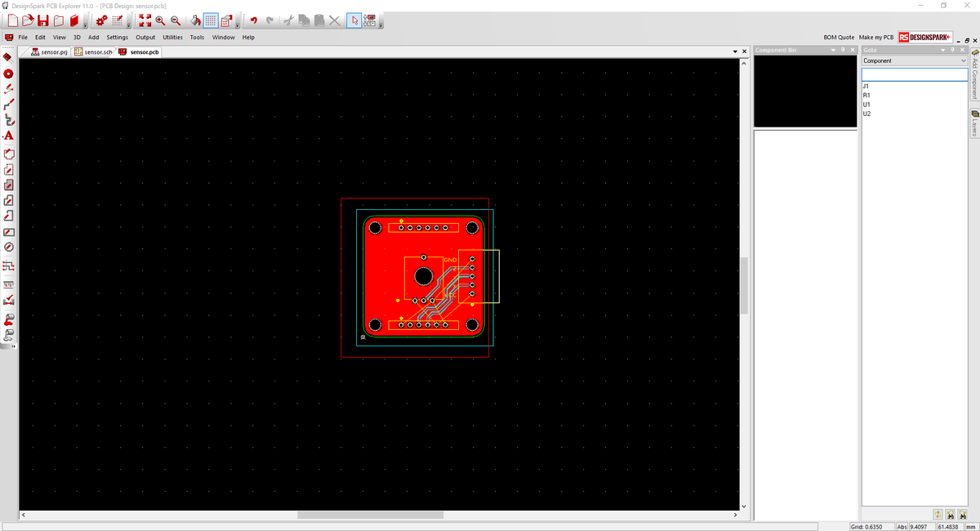The height and width of the screenshot is (531, 980).
Task: Click the Undo icon
Action: click(x=255, y=20)
